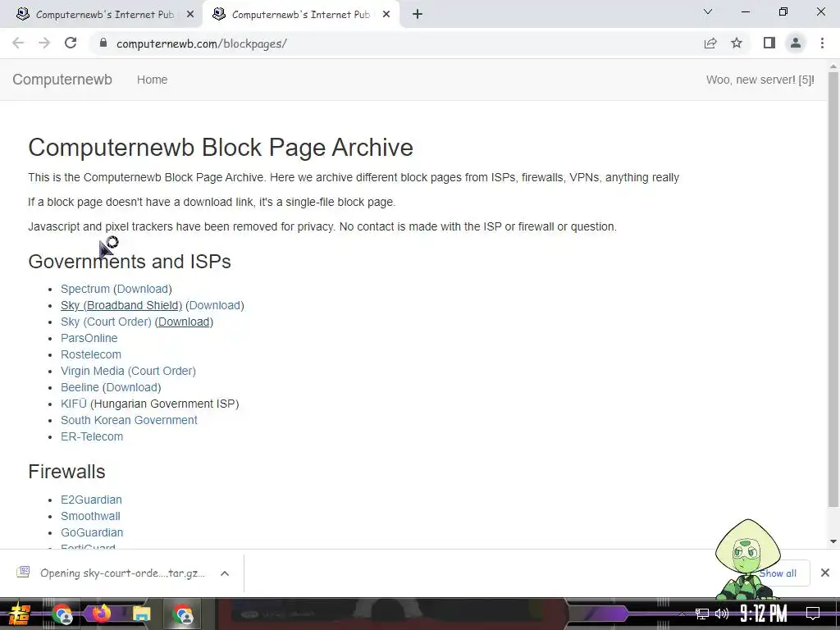Open the Smoothwall firewall link
The width and height of the screenshot is (840, 630).
[90, 516]
